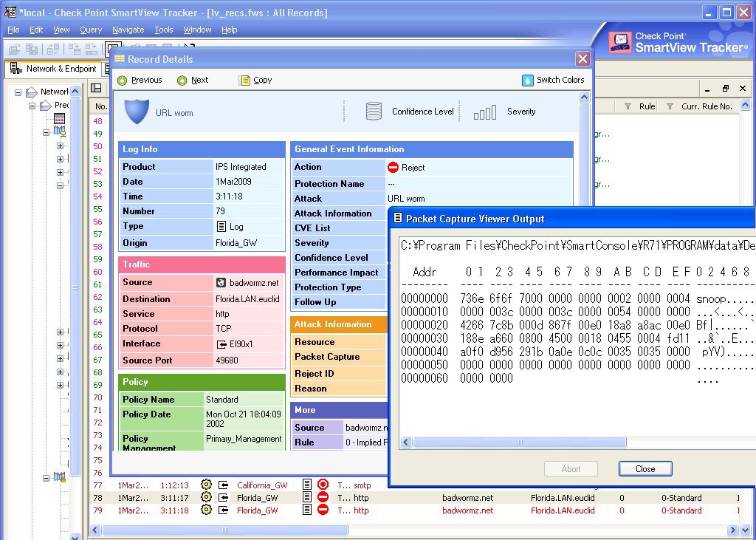The height and width of the screenshot is (540, 756).
Task: Click the Source Port value 49680
Action: click(227, 360)
